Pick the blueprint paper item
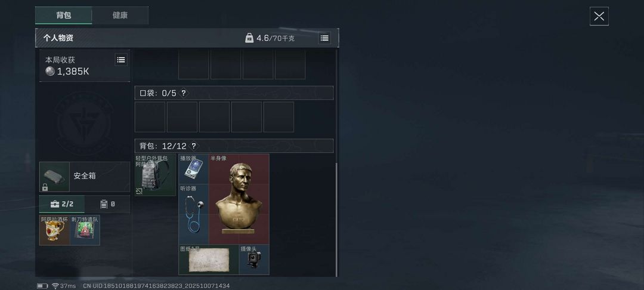 pyautogui.click(x=209, y=260)
